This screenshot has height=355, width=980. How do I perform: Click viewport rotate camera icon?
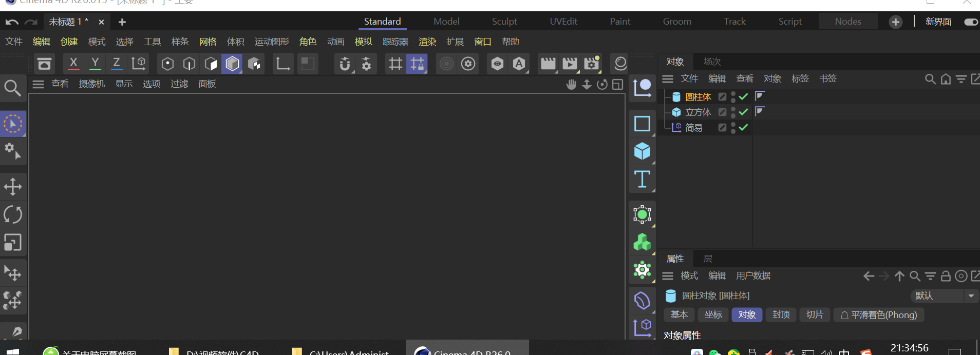602,85
